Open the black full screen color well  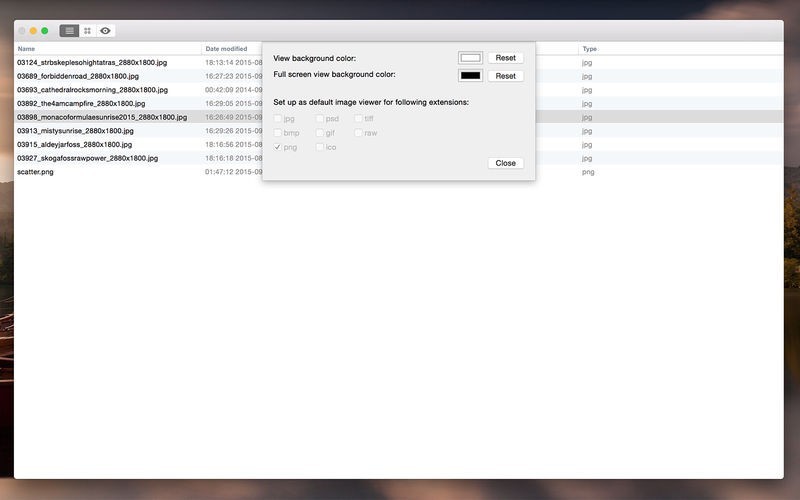(470, 76)
